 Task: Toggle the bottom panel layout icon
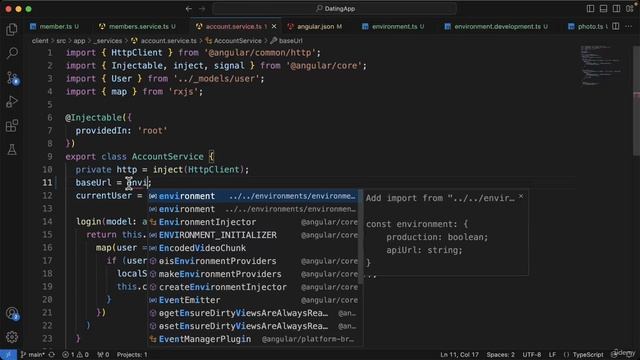(x=603, y=9)
